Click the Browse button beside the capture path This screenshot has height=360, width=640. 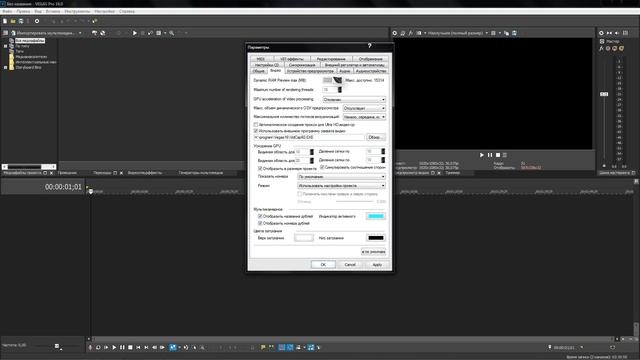(x=376, y=138)
